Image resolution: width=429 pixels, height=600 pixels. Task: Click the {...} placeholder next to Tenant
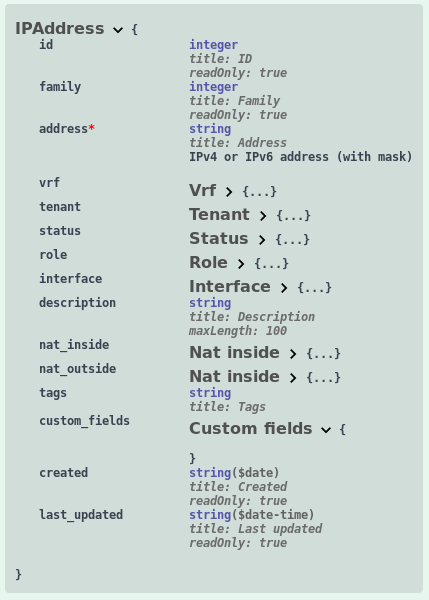(294, 215)
